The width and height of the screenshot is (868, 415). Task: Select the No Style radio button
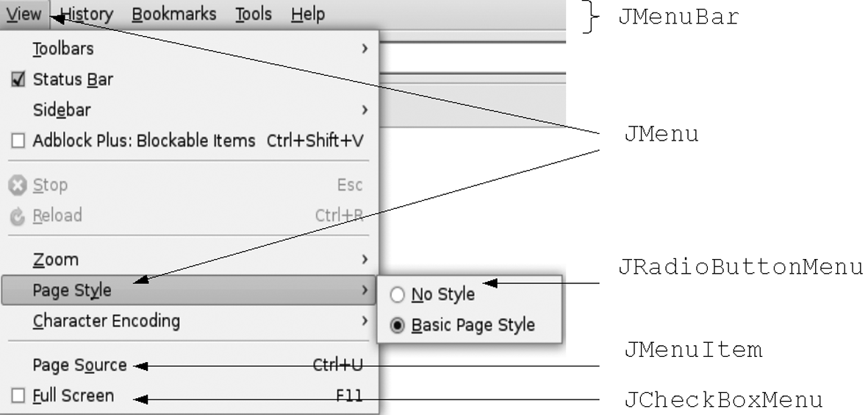click(x=398, y=295)
